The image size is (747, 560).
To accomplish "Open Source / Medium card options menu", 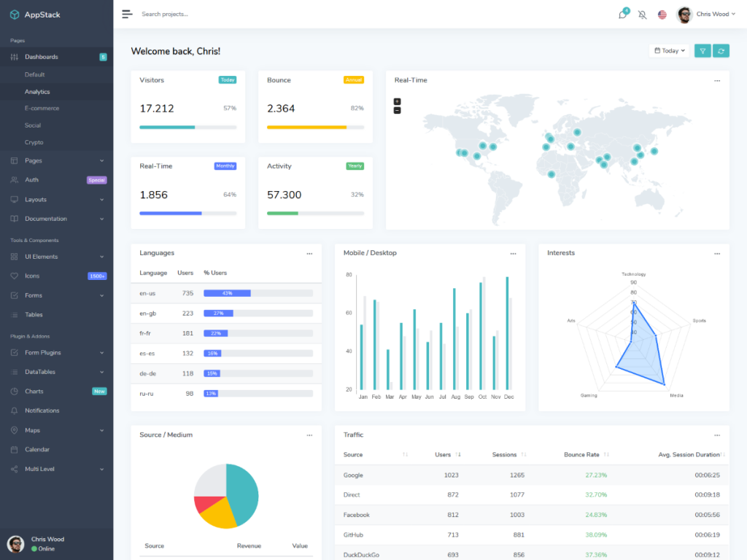I will [309, 435].
